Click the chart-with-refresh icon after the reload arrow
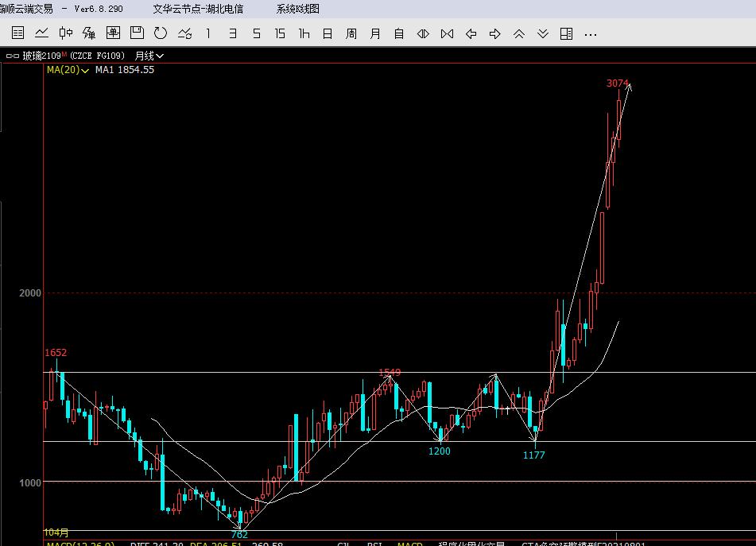The height and width of the screenshot is (546, 756). point(184,33)
